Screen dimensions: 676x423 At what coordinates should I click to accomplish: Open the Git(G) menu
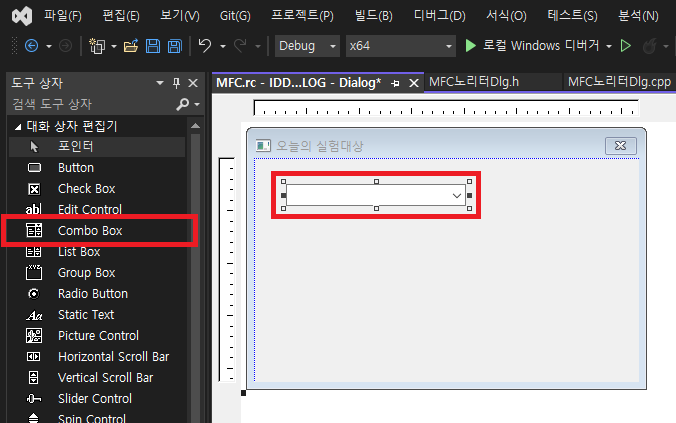[x=235, y=16]
